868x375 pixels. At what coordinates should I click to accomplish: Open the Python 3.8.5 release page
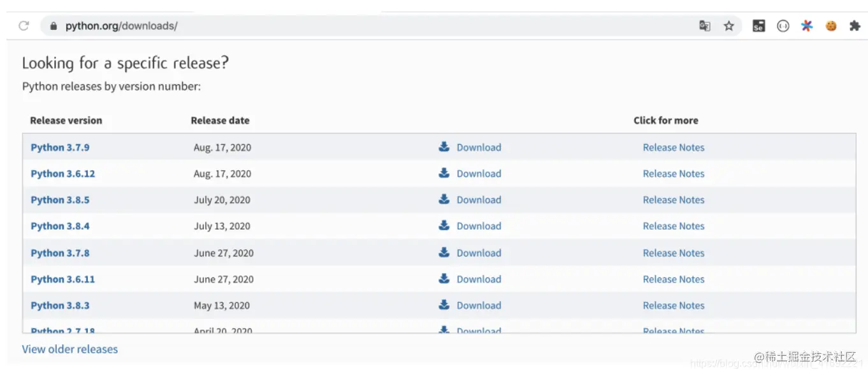point(60,200)
